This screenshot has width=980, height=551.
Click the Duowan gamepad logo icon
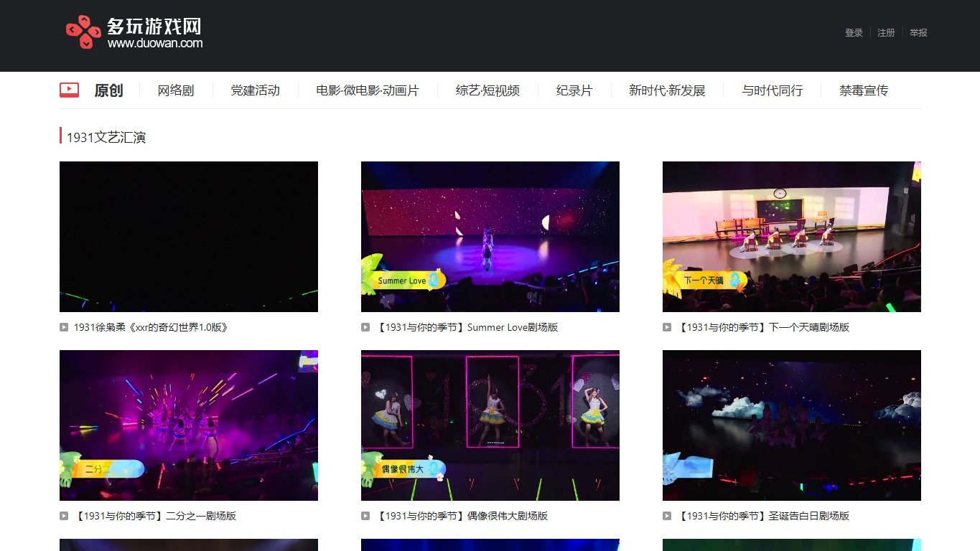click(83, 32)
